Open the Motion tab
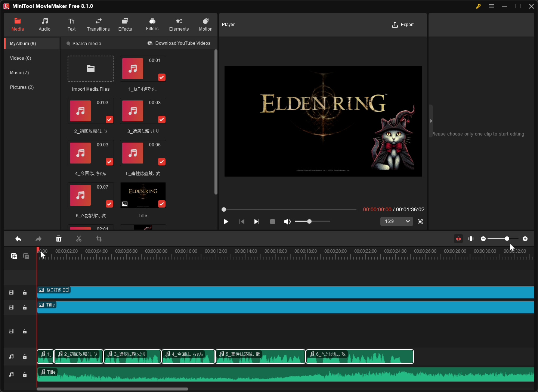 coord(205,25)
